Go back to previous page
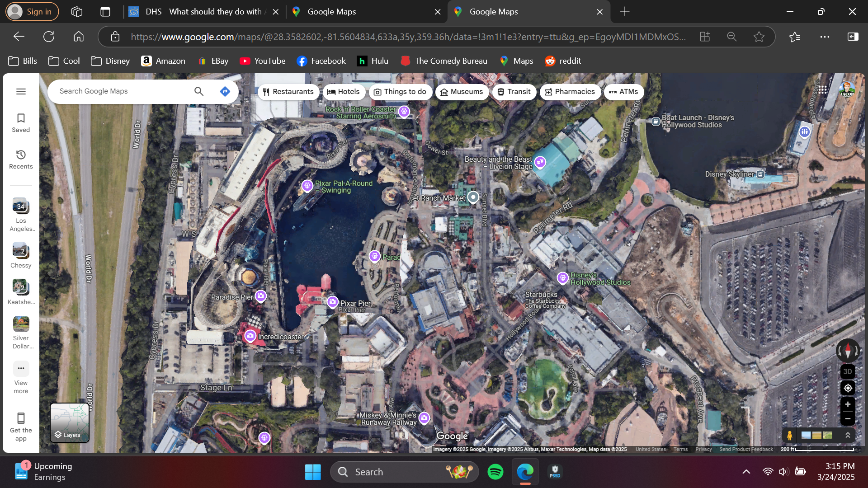This screenshot has height=488, width=868. point(19,37)
